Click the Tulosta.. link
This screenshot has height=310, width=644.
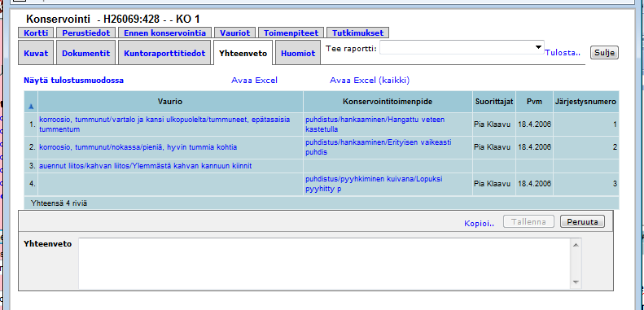(x=563, y=53)
